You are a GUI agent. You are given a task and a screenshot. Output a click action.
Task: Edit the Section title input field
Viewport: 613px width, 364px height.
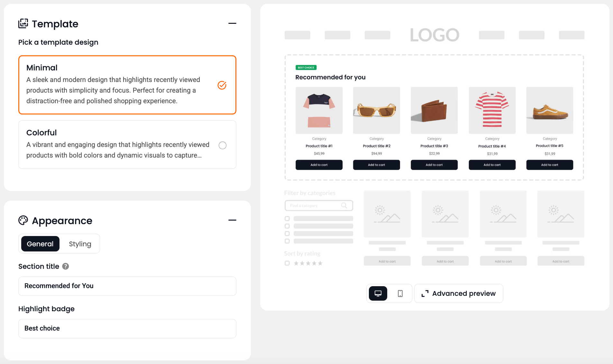click(x=127, y=286)
